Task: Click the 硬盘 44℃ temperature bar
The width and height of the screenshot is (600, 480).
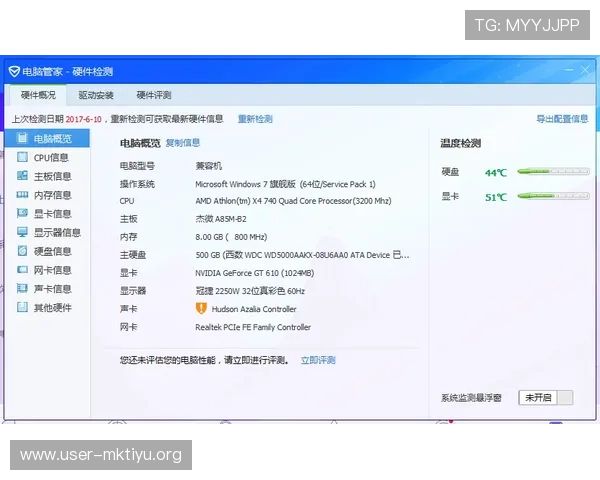Action: point(553,171)
